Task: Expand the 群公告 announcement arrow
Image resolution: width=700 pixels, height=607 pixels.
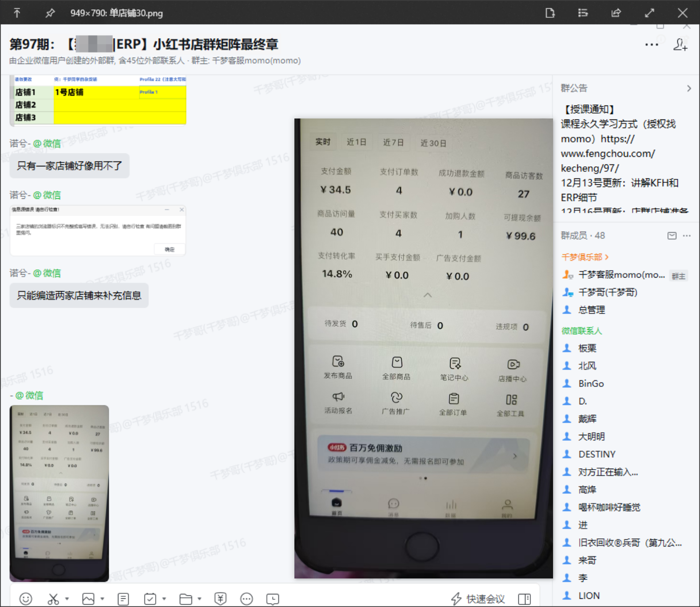Action: (x=689, y=89)
